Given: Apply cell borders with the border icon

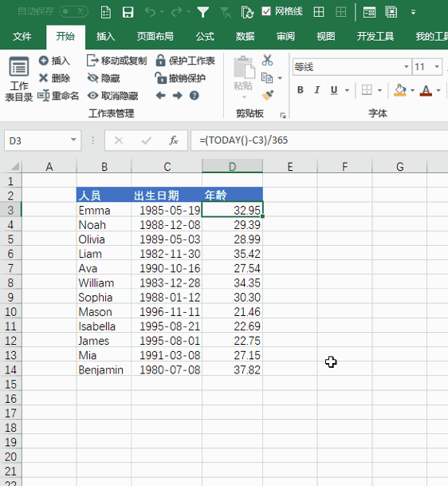Looking at the screenshot, I should pos(367,90).
